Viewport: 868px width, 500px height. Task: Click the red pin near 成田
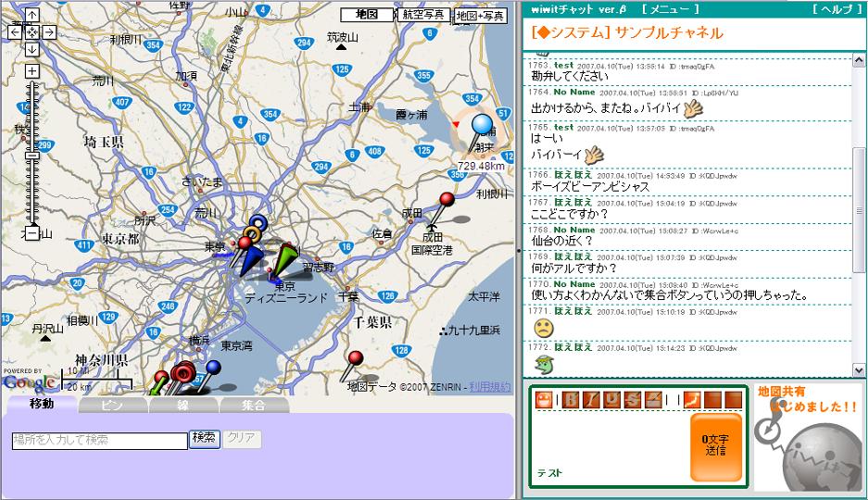click(447, 199)
